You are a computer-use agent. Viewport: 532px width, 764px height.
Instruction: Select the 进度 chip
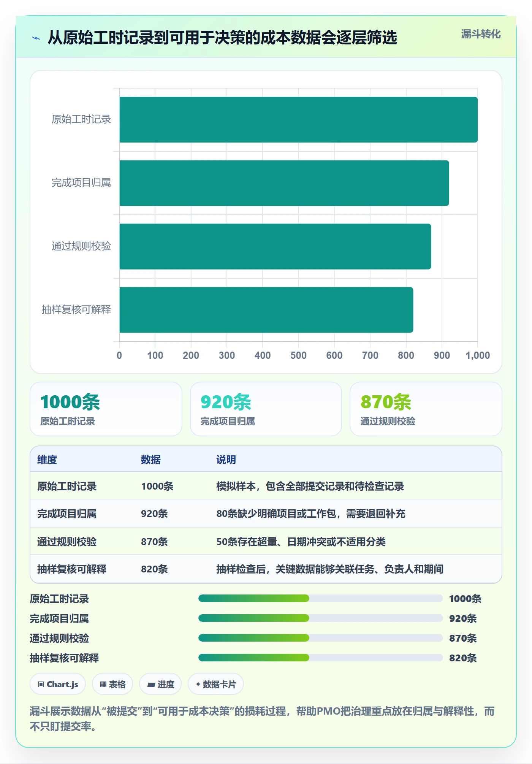(x=160, y=684)
